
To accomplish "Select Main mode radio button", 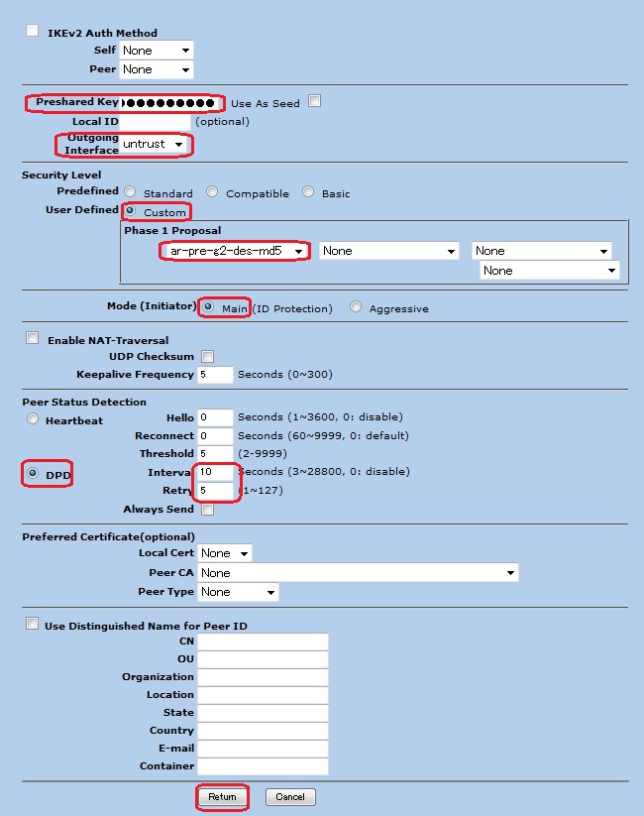I will click(x=208, y=307).
